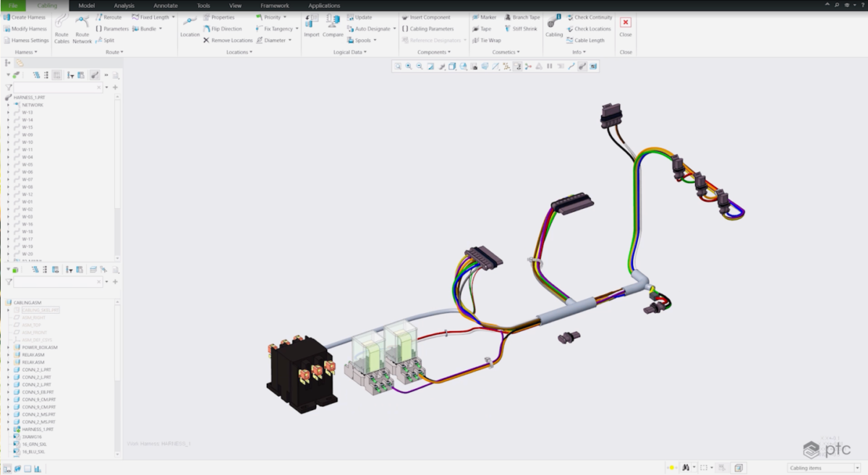Select the Route Cables tool
Screen dimensions: 868x475
pyautogui.click(x=61, y=30)
